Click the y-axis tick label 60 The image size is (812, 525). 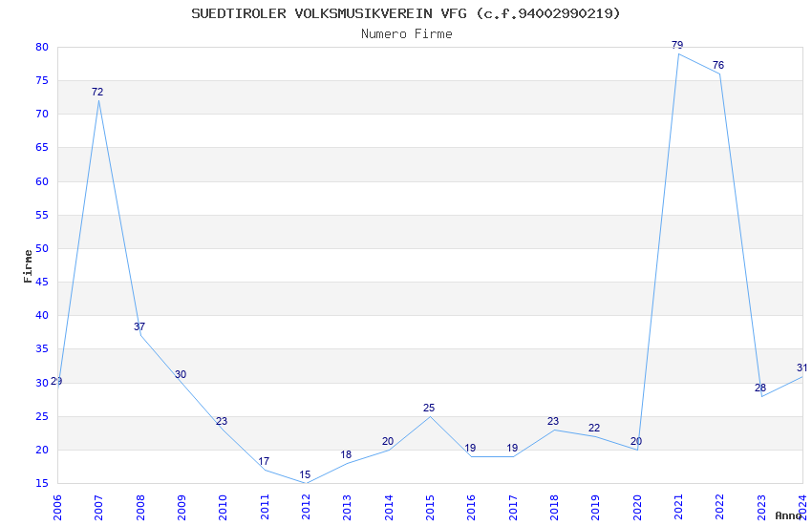point(42,181)
